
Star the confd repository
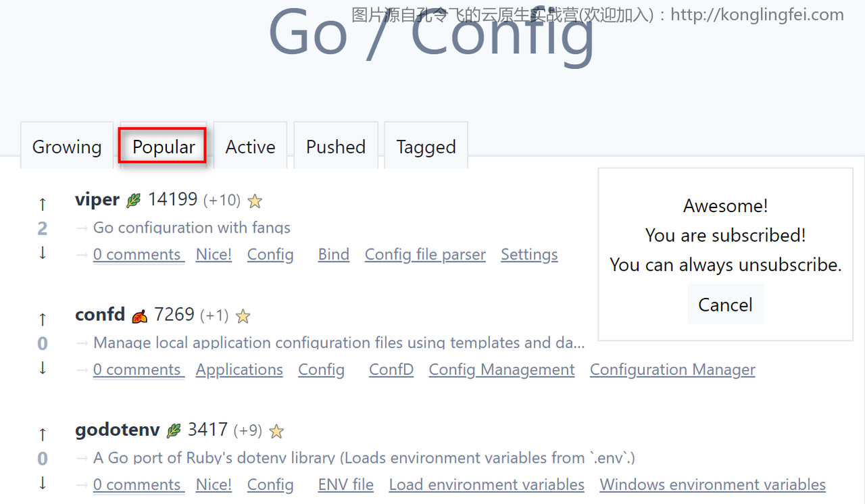click(x=243, y=316)
